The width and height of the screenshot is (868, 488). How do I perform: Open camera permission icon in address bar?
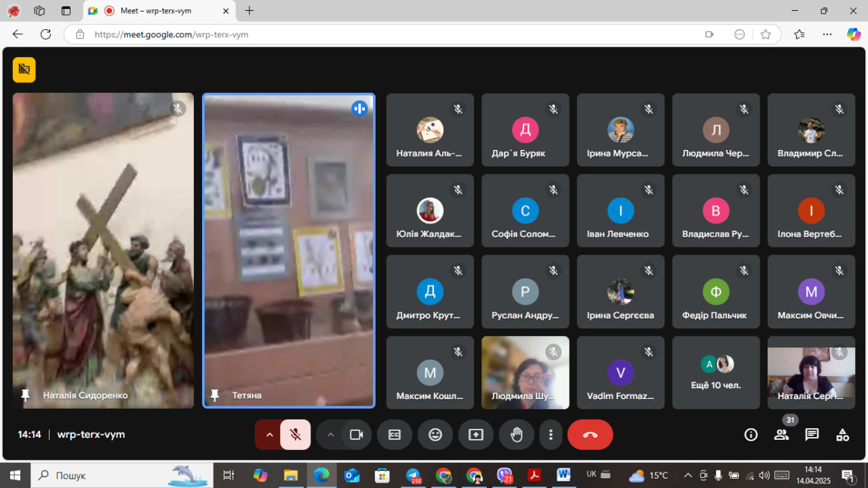(709, 34)
